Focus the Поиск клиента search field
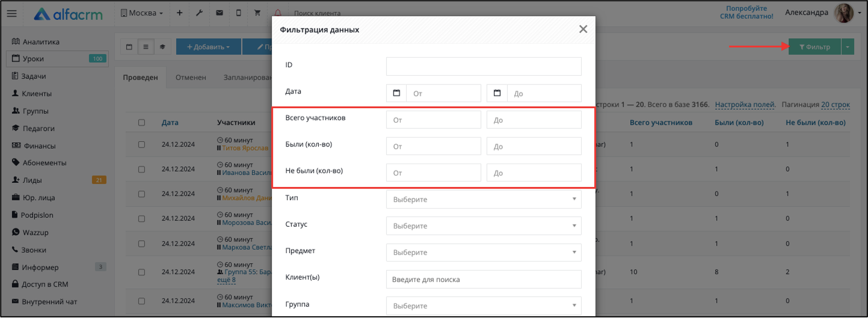 [x=317, y=13]
